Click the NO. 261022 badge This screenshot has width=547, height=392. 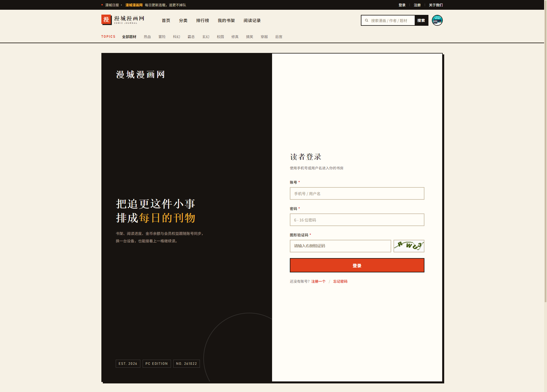click(x=186, y=364)
